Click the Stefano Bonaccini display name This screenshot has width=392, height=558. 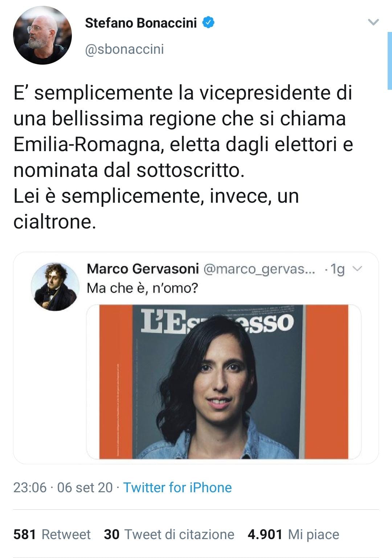141,23
